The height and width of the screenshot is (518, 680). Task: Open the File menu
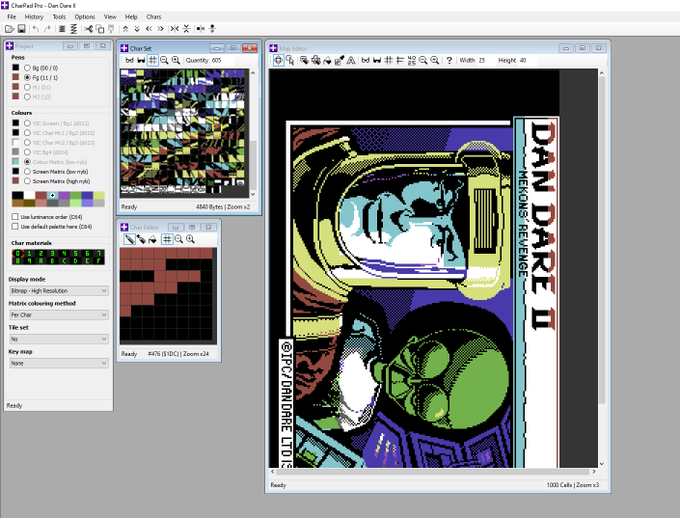(12, 16)
